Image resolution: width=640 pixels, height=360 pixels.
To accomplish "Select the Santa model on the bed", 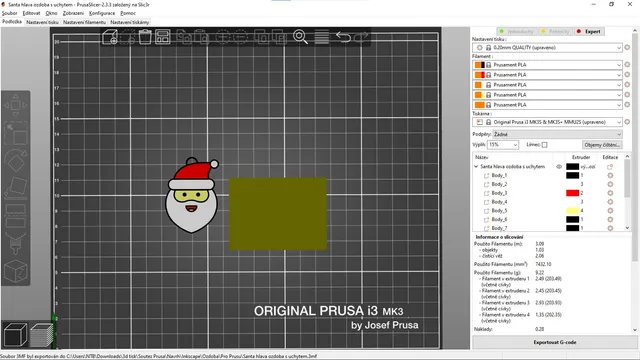I will pos(191,196).
